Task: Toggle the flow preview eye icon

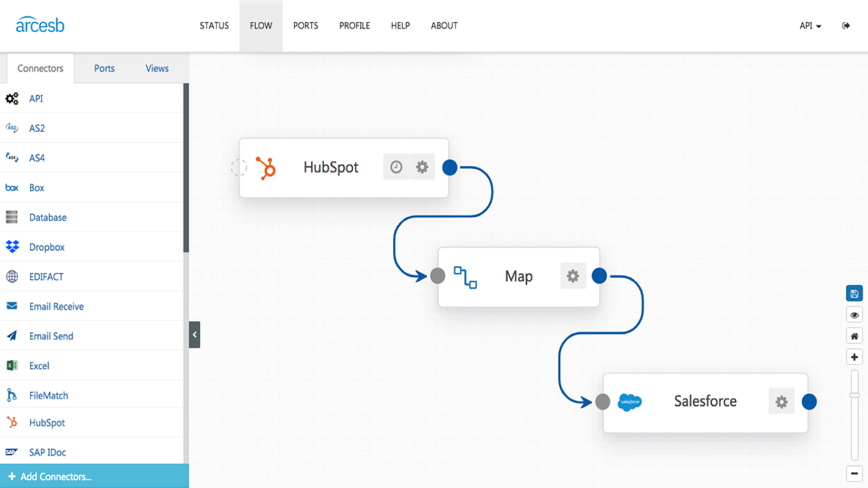Action: (854, 314)
